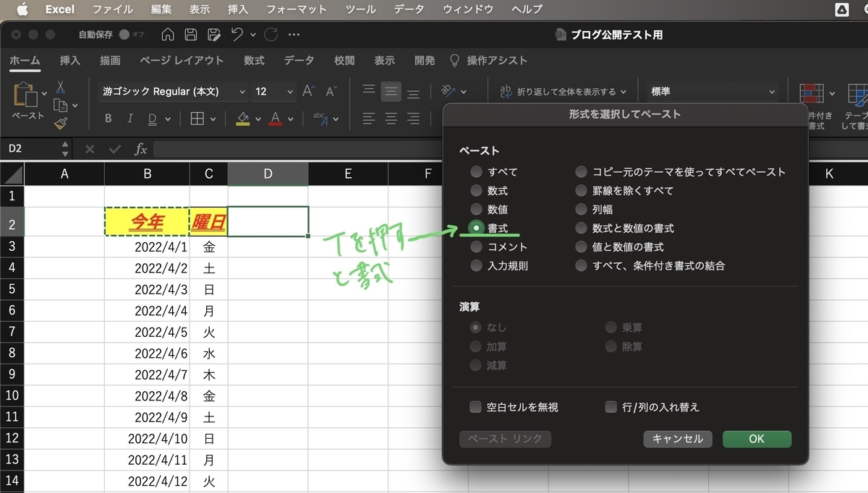
Task: Enable the 行/列の入れ替え checkbox
Action: (x=610, y=407)
